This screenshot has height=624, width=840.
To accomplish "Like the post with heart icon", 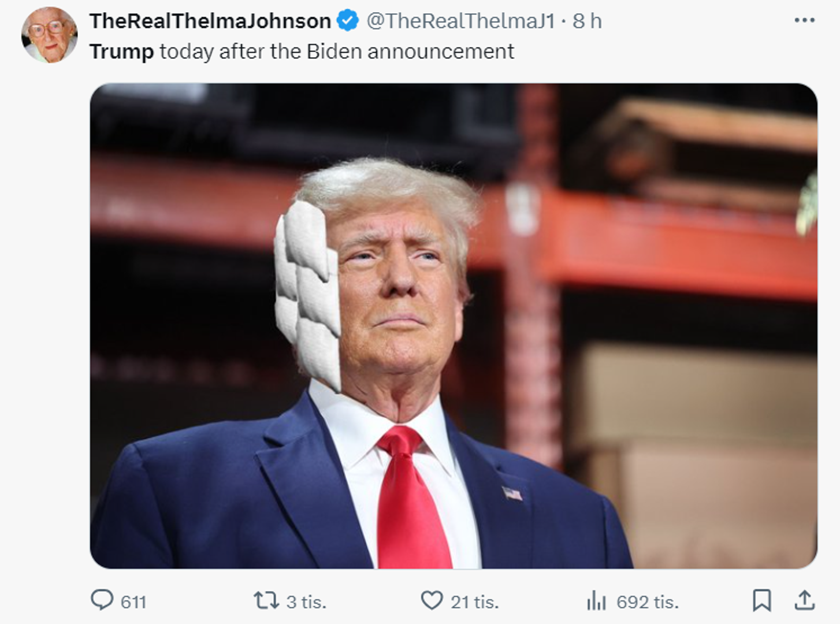I will point(432,601).
